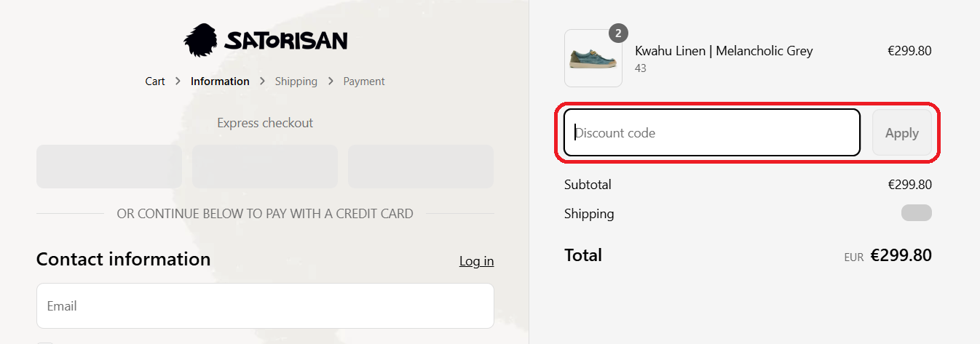Screen dimensions: 980x344
Task: Open the Log in link
Action: [476, 261]
